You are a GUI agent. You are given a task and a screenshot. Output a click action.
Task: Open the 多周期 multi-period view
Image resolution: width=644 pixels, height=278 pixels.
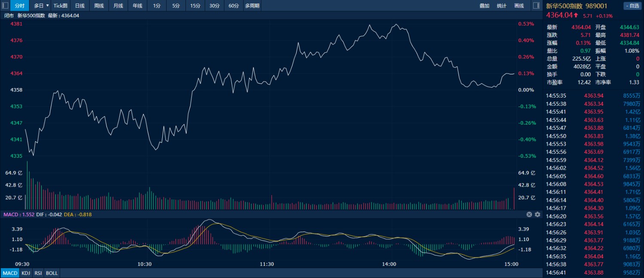[x=252, y=6]
